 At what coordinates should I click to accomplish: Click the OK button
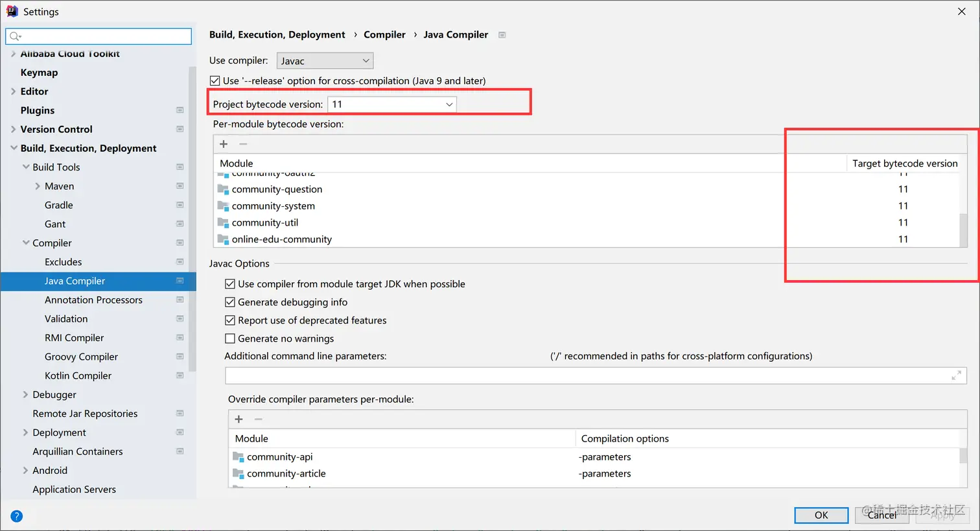click(821, 515)
